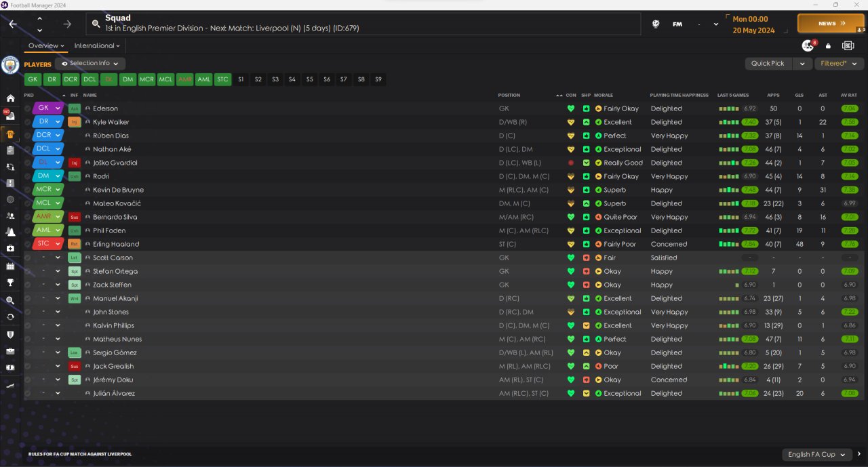Open the International menu

coord(97,45)
